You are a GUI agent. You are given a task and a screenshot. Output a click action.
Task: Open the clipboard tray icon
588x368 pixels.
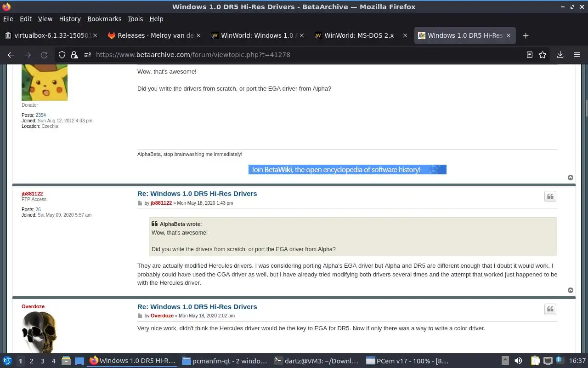[535, 361]
